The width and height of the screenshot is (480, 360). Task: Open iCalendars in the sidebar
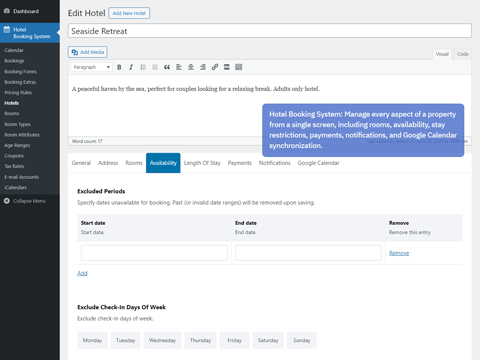tap(15, 188)
